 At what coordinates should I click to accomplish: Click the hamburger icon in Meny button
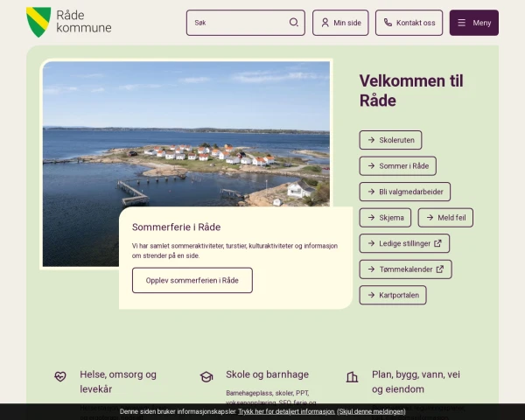coord(462,23)
